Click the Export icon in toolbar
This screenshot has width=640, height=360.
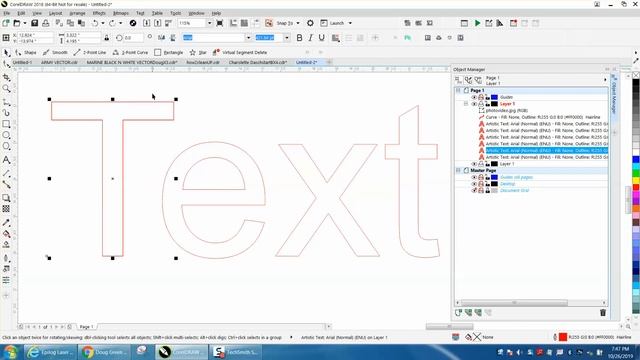158,23
